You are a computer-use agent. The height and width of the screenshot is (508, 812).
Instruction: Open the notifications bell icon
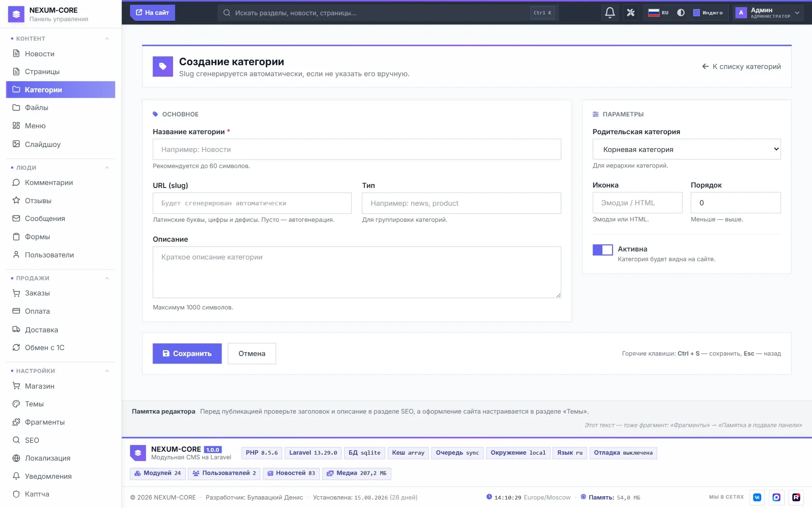click(x=610, y=13)
